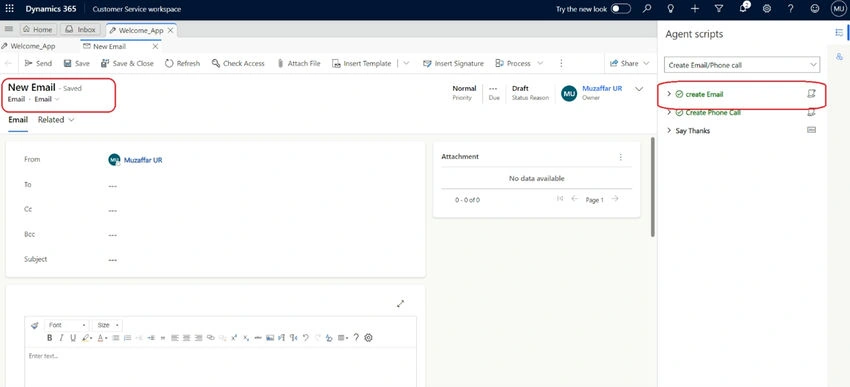Click Insert Signature

click(453, 63)
